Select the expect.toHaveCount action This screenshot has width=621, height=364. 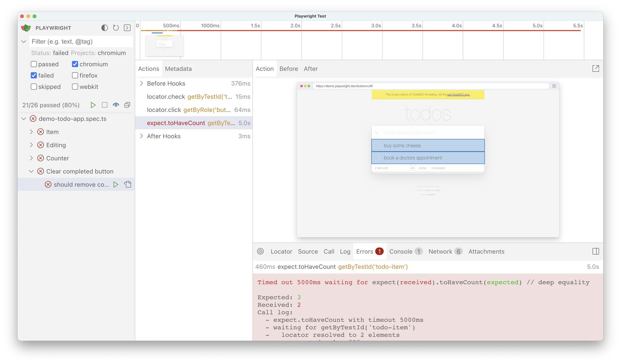(x=176, y=123)
